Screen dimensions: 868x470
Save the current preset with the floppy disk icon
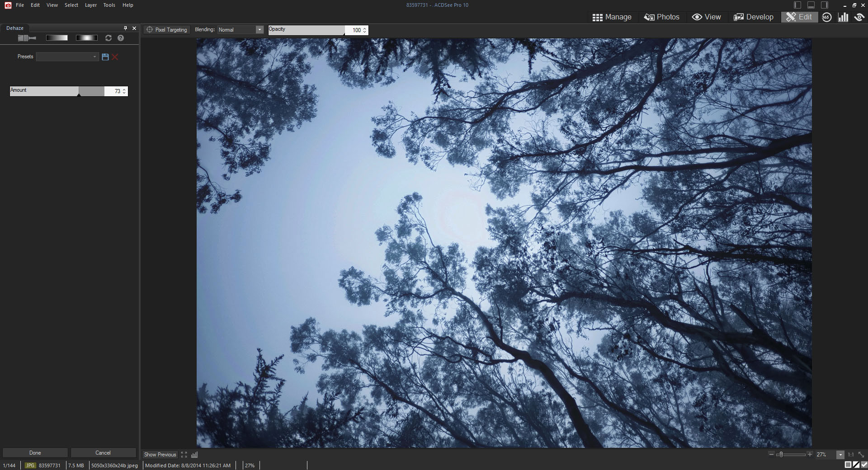coord(105,57)
